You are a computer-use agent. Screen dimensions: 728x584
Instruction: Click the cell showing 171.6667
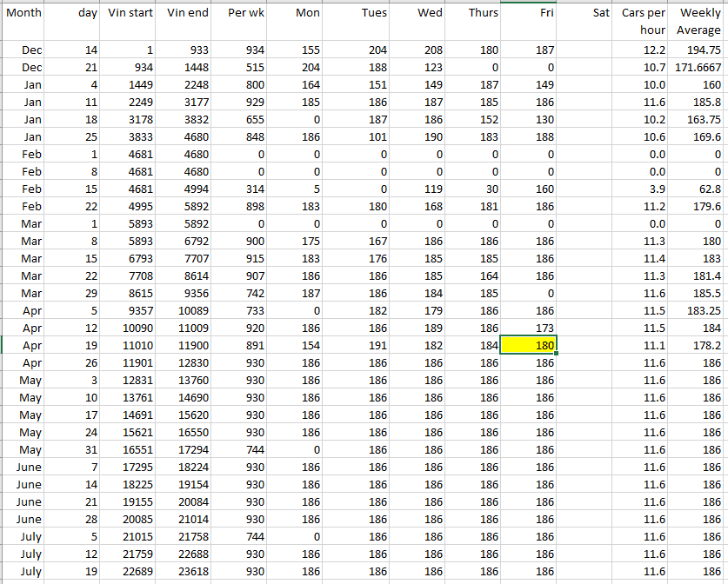698,67
